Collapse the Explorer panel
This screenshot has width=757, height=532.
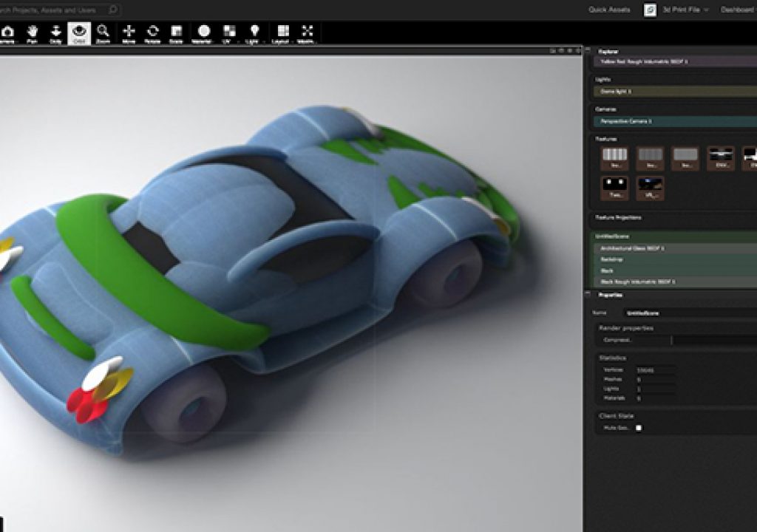pyautogui.click(x=588, y=50)
